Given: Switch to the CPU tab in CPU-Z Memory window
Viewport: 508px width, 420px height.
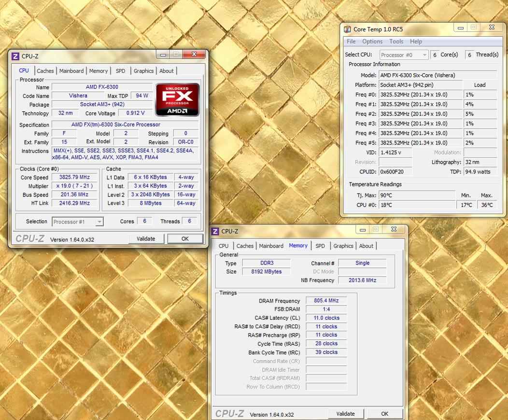Looking at the screenshot, I should tap(223, 246).
